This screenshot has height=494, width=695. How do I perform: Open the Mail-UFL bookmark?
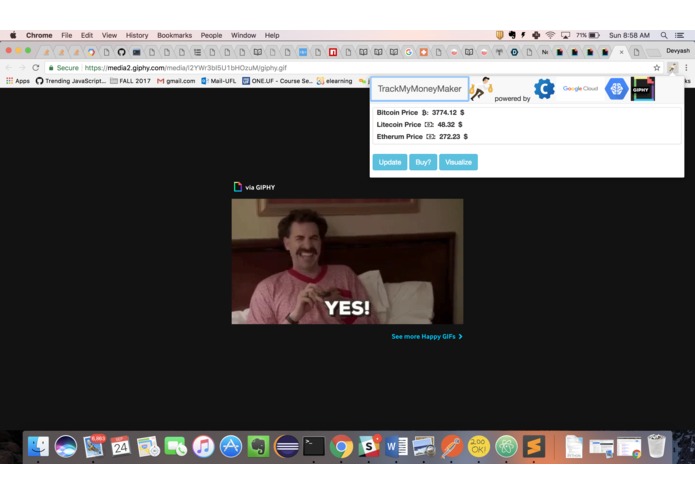coord(219,81)
